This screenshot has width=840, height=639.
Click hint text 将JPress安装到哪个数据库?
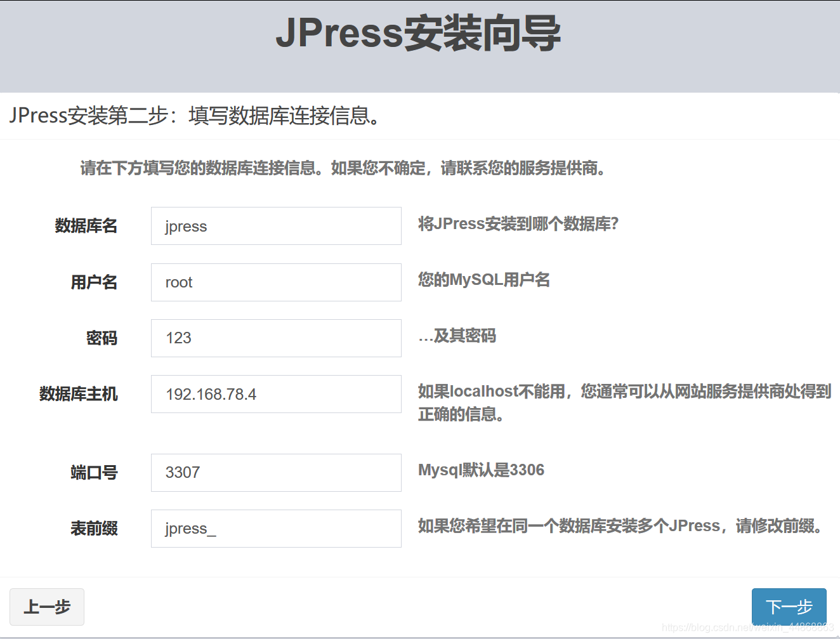point(518,224)
